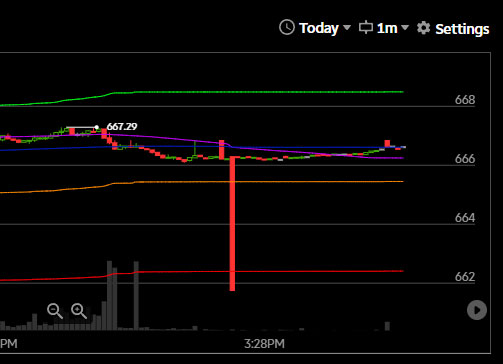Click the round play arrow button
The height and width of the screenshot is (364, 503).
click(x=477, y=310)
